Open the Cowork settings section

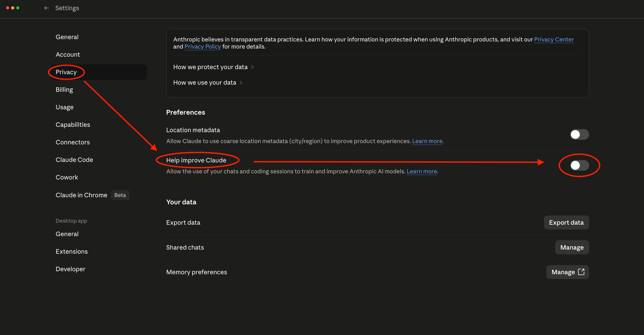pos(67,177)
